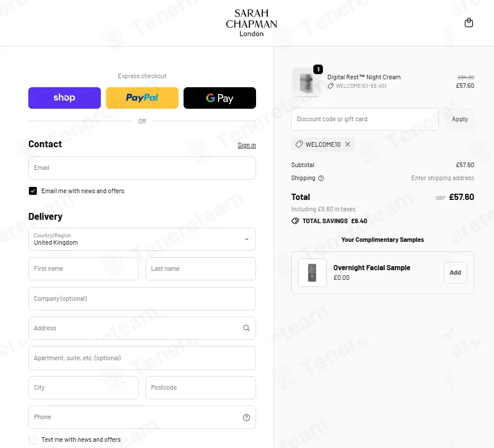Viewport: 494px width, 448px height.
Task: Choose PayPal express checkout
Action: coord(142,98)
